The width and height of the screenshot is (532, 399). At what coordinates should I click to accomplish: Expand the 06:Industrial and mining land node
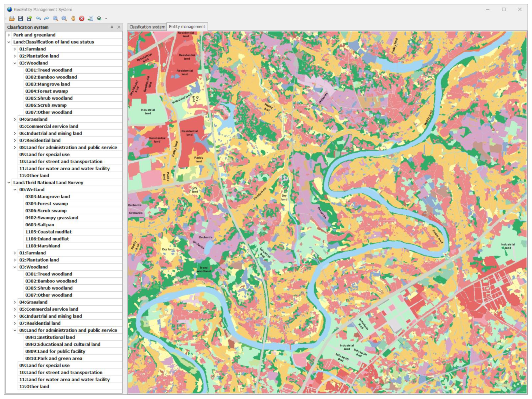click(15, 134)
